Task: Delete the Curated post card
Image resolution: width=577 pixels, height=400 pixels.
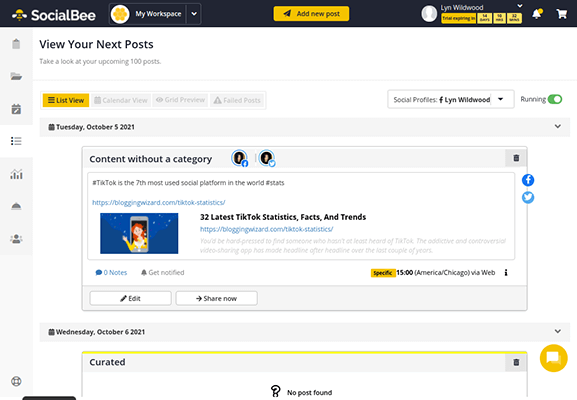Action: [x=516, y=362]
